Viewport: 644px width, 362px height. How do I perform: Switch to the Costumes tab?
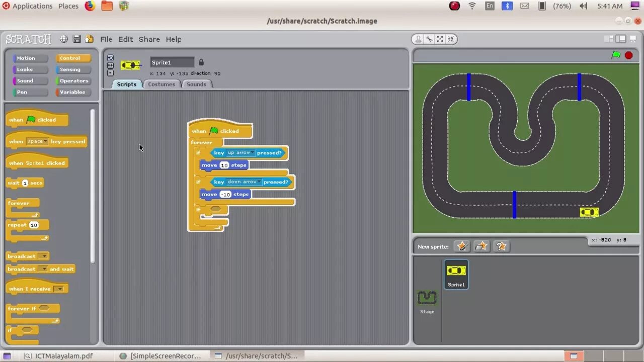162,84
